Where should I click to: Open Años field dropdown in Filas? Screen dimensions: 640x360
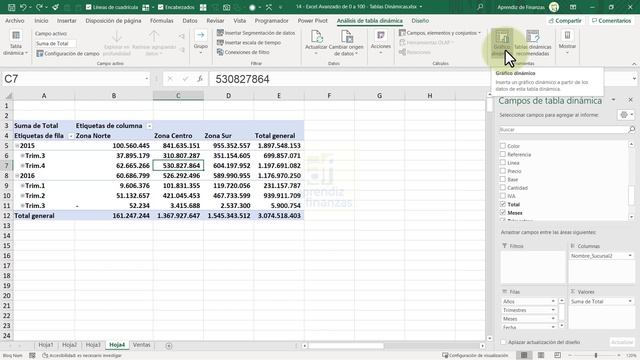pyautogui.click(x=553, y=301)
